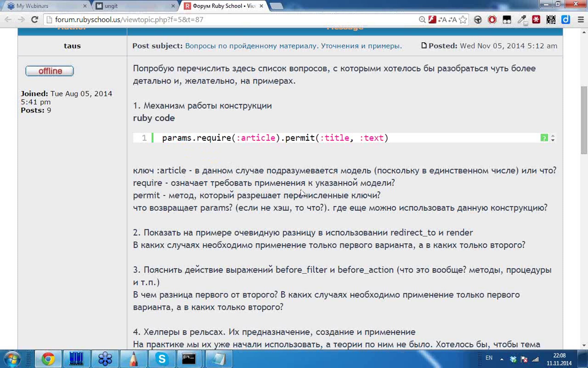The height and width of the screenshot is (368, 588).
Task: Click the line starting 'permit - метод'
Action: (257, 195)
